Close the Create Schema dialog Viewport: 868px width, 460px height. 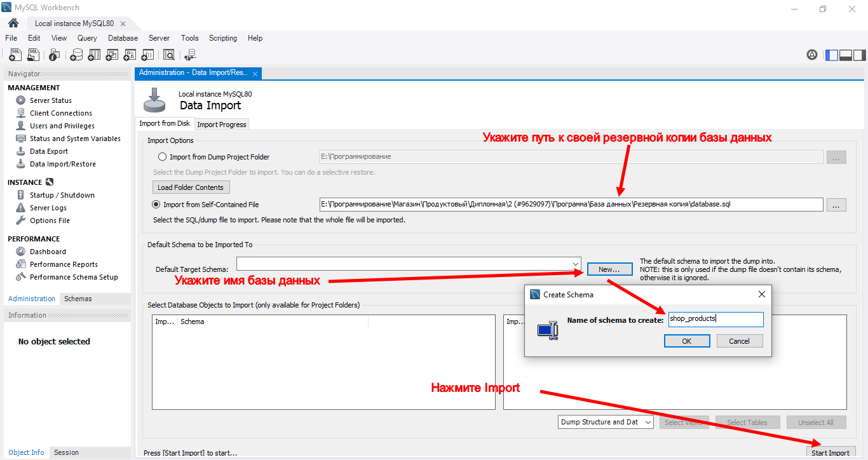tap(762, 294)
